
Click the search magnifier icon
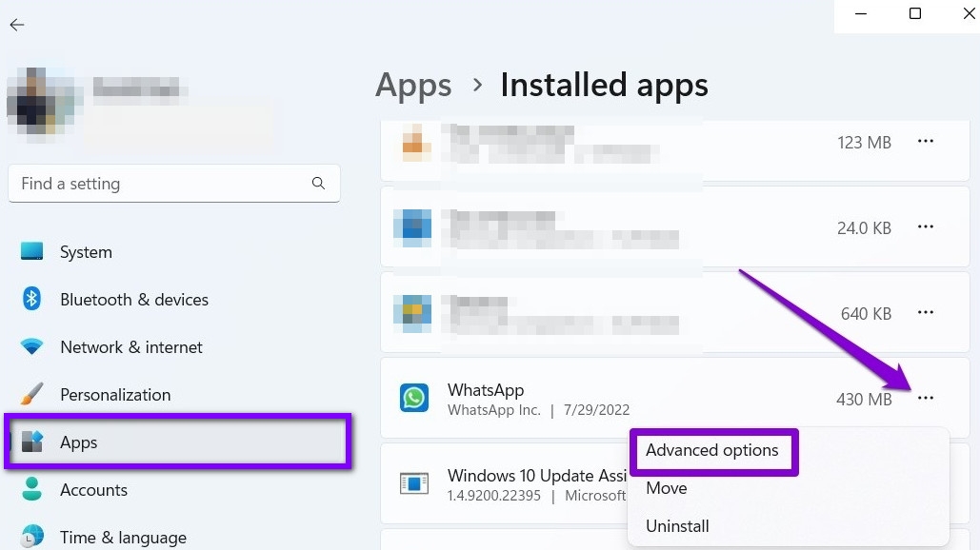(318, 183)
